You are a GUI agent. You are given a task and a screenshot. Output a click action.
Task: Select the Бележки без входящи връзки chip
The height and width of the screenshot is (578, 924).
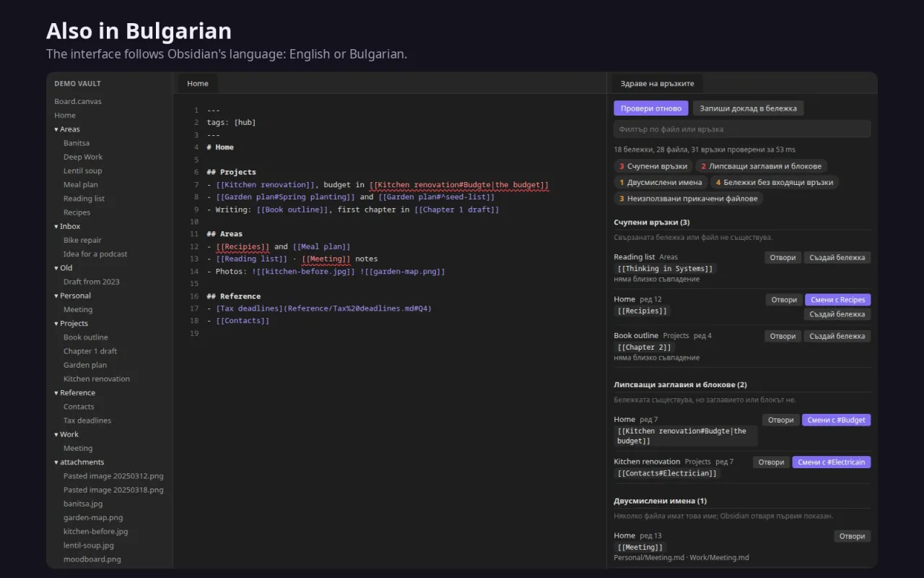click(x=775, y=182)
